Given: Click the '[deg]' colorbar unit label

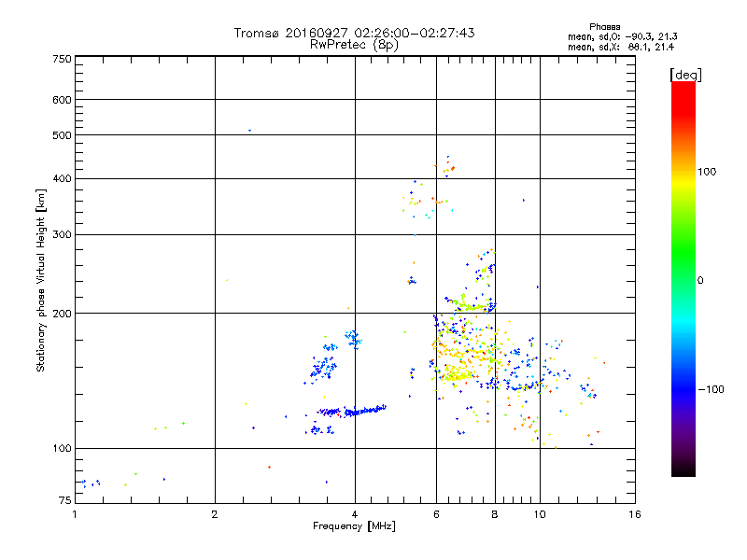Looking at the screenshot, I should point(685,75).
